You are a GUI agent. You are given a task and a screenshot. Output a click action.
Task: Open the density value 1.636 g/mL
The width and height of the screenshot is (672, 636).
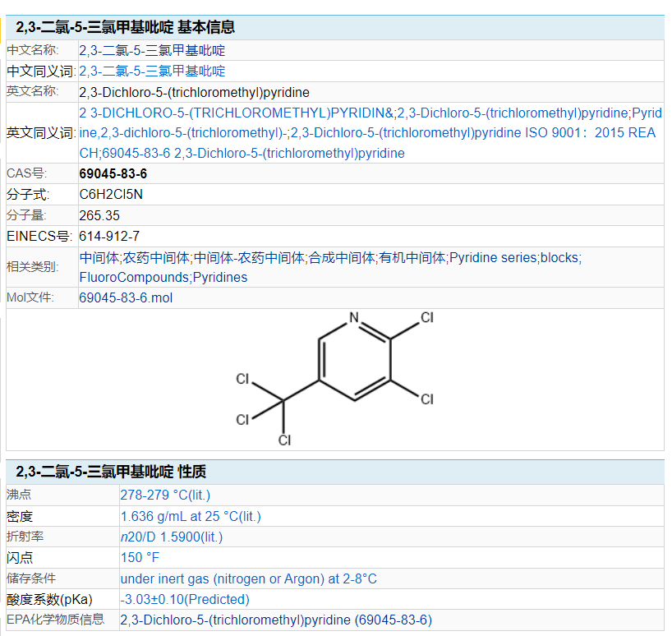click(191, 517)
